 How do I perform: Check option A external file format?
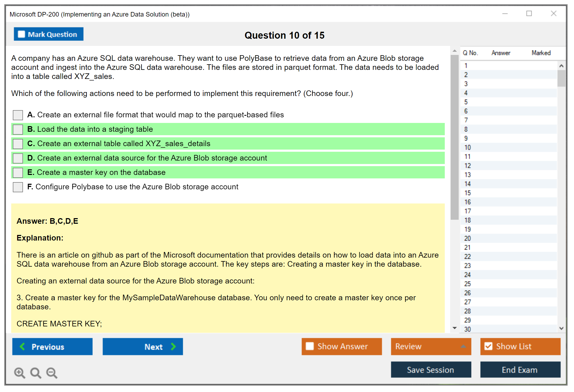point(18,115)
